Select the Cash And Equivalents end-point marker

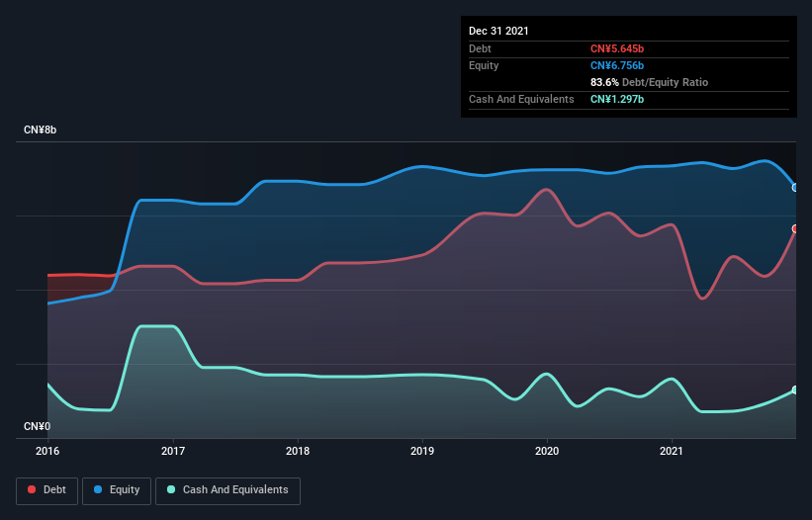tap(795, 390)
